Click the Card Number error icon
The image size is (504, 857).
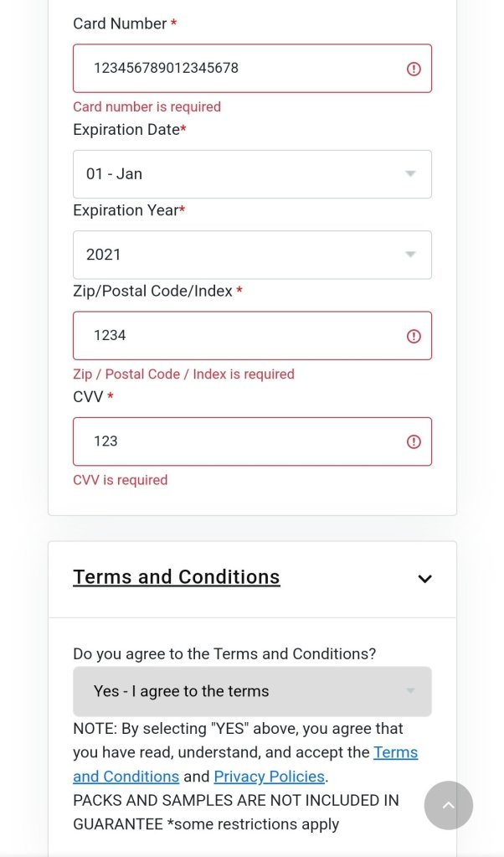414,69
